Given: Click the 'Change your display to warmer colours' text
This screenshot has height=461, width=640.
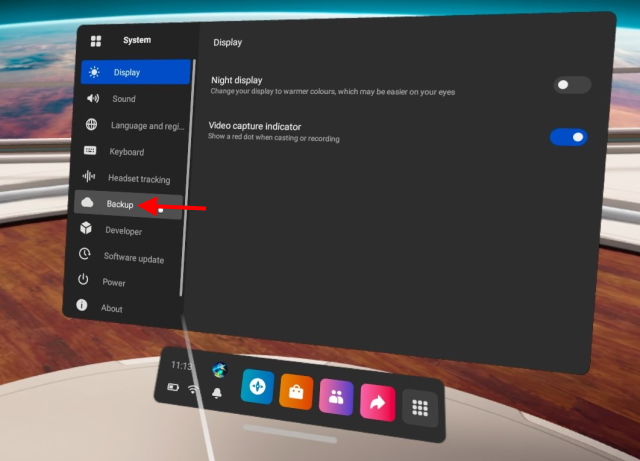Looking at the screenshot, I should (333, 91).
